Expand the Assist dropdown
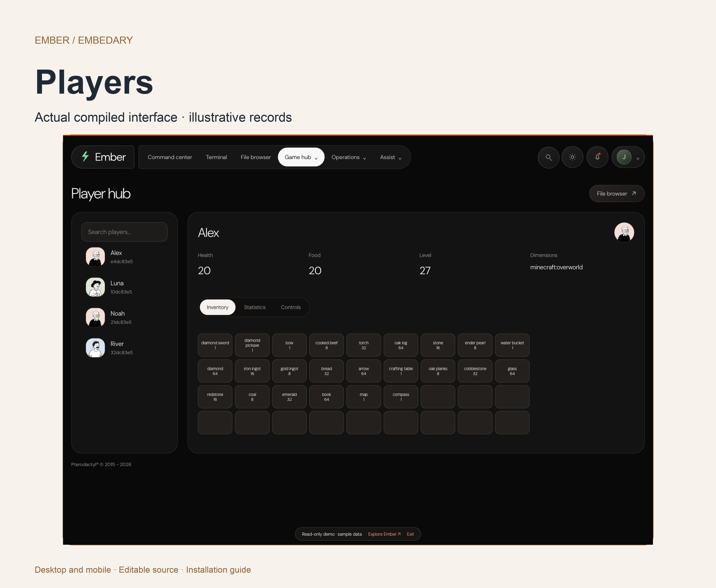Screen dimensions: 716x588 click(x=391, y=157)
